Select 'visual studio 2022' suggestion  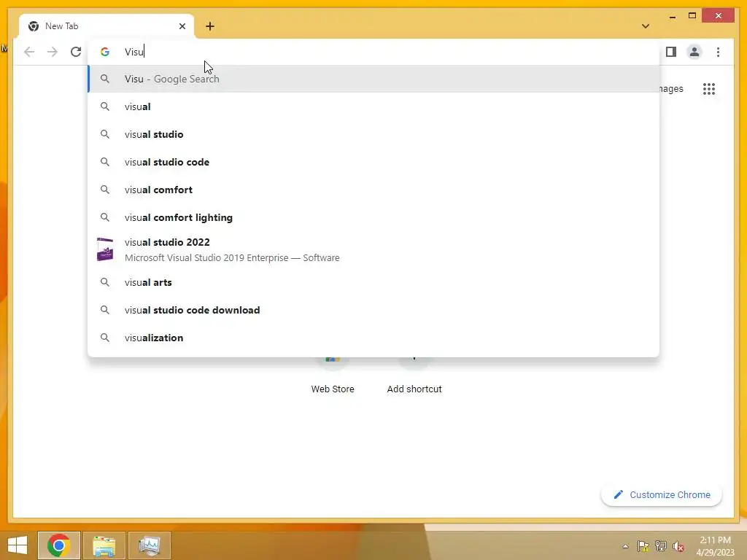tap(373, 249)
